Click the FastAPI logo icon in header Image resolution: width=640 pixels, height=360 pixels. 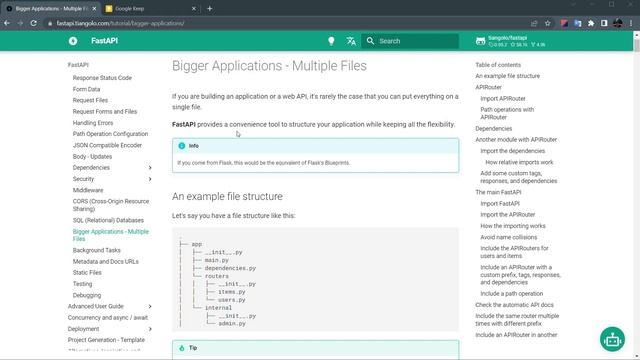pyautogui.click(x=73, y=41)
